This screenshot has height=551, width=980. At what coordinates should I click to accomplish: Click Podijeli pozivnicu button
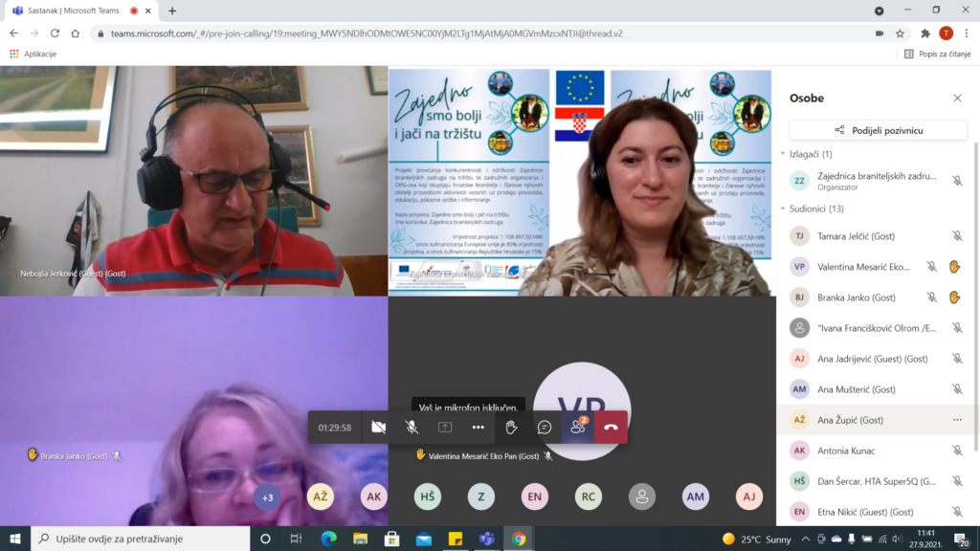coord(878,130)
